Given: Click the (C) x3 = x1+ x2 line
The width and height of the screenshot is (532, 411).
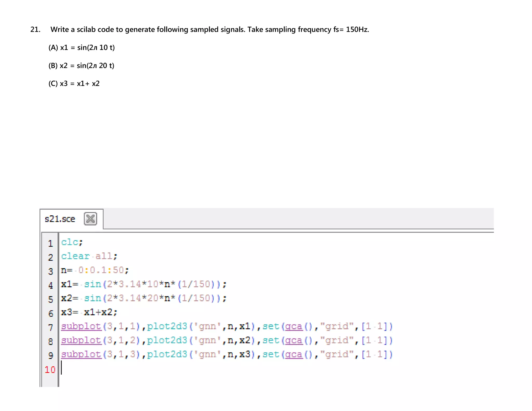Looking at the screenshot, I should tap(74, 84).
